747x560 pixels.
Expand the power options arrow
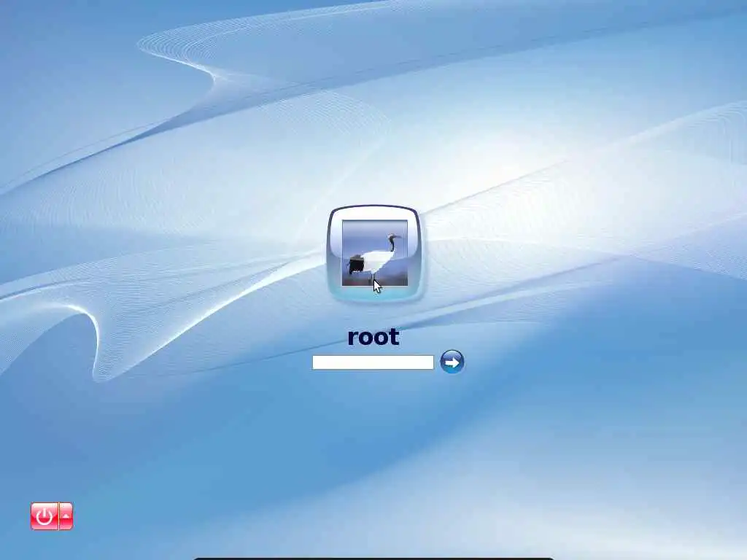tap(66, 516)
